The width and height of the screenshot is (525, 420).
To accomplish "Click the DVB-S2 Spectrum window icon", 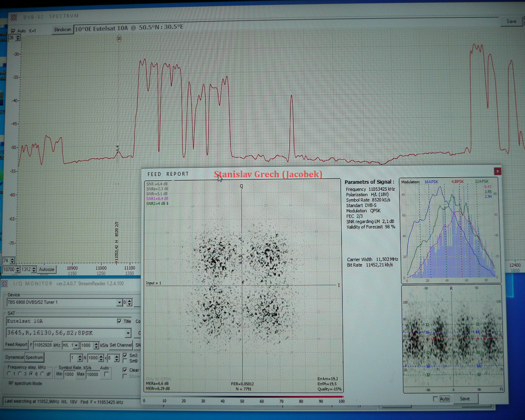I will pos(14,17).
